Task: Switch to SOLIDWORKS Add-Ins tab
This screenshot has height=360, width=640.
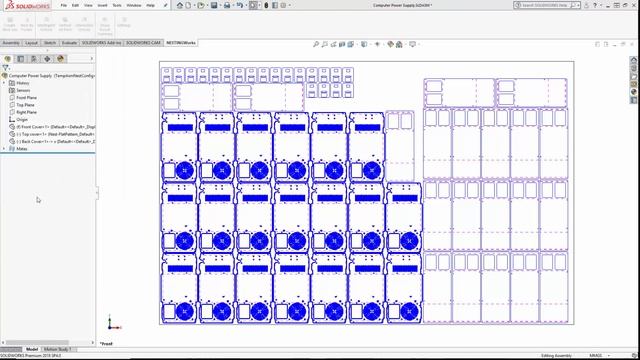Action: tap(102, 43)
